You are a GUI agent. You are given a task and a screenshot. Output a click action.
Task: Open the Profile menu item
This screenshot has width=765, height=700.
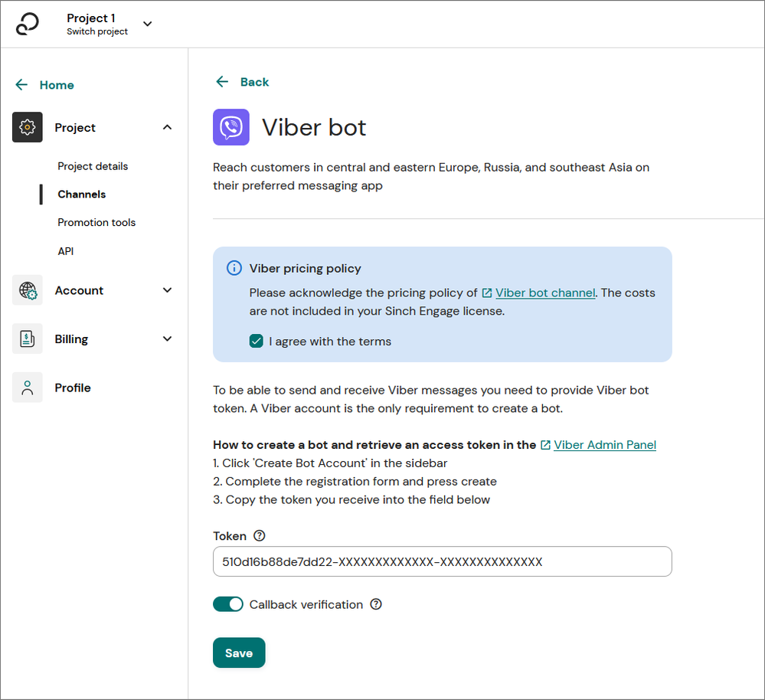point(73,388)
